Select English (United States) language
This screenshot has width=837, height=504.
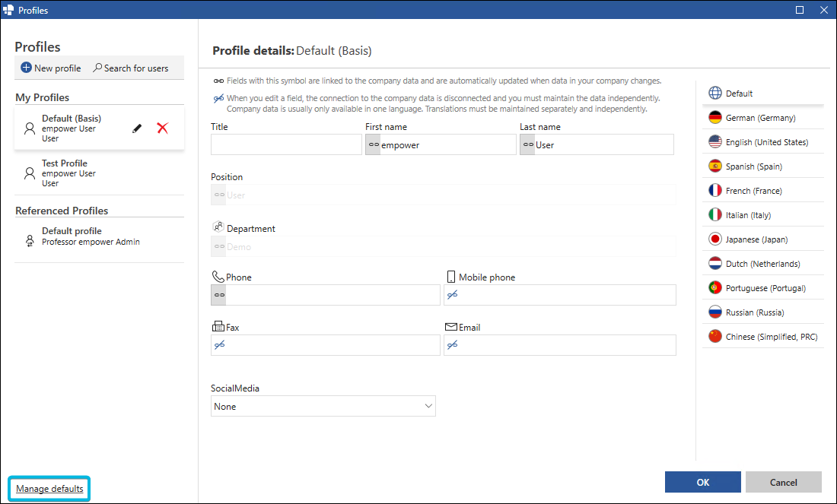click(763, 142)
